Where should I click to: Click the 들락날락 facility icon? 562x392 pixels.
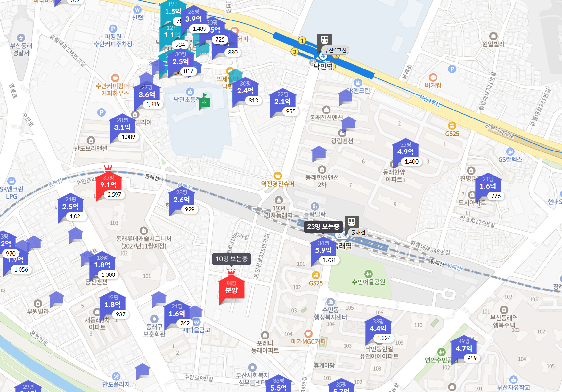click(314, 206)
